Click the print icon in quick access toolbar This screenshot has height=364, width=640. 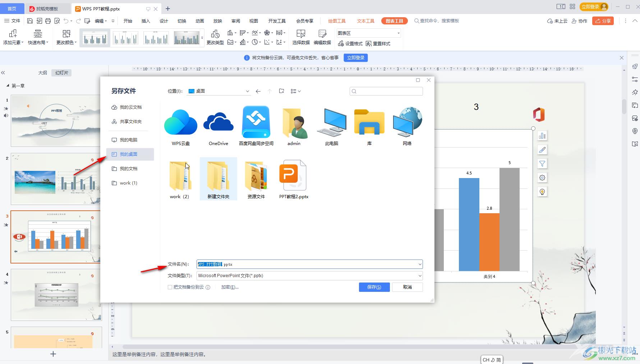point(48,21)
